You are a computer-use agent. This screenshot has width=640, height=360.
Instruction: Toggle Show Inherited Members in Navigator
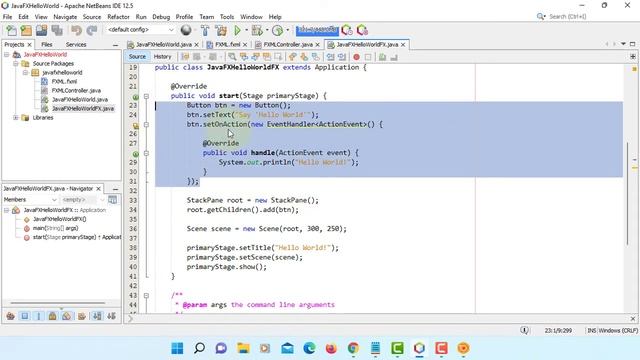click(11, 316)
